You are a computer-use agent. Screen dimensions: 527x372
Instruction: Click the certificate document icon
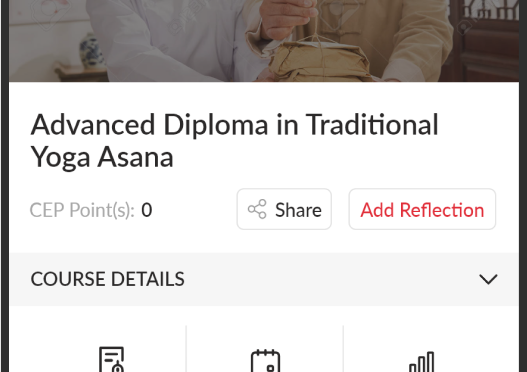pos(112,359)
